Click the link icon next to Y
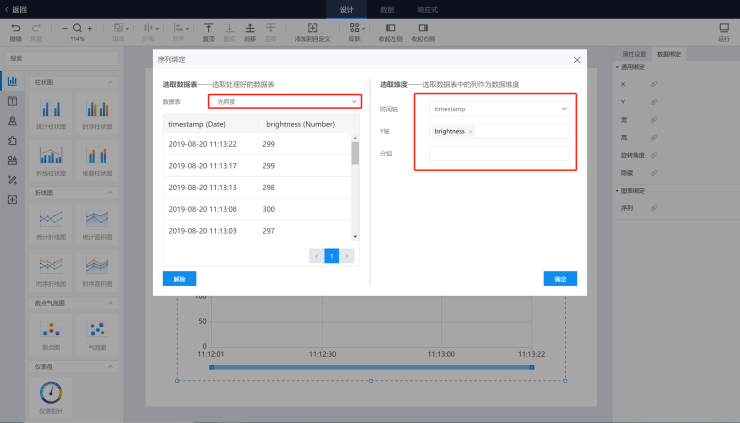The width and height of the screenshot is (740, 423). [654, 102]
